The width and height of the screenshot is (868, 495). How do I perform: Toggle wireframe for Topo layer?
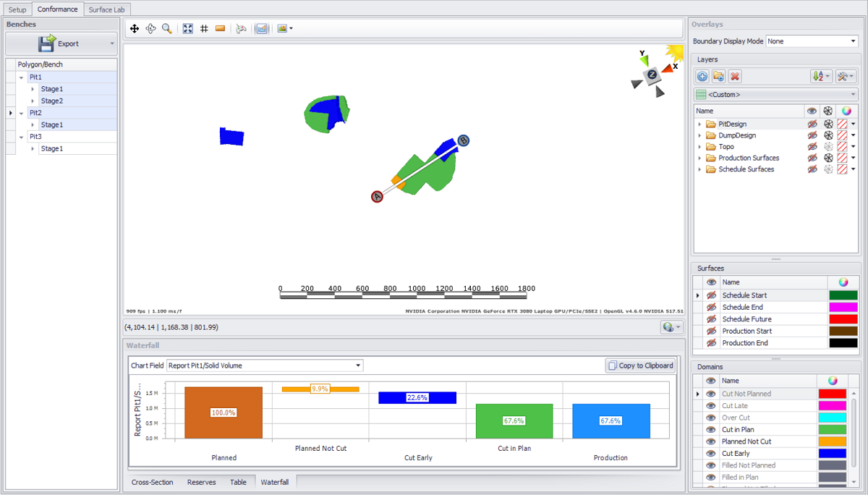[x=828, y=147]
